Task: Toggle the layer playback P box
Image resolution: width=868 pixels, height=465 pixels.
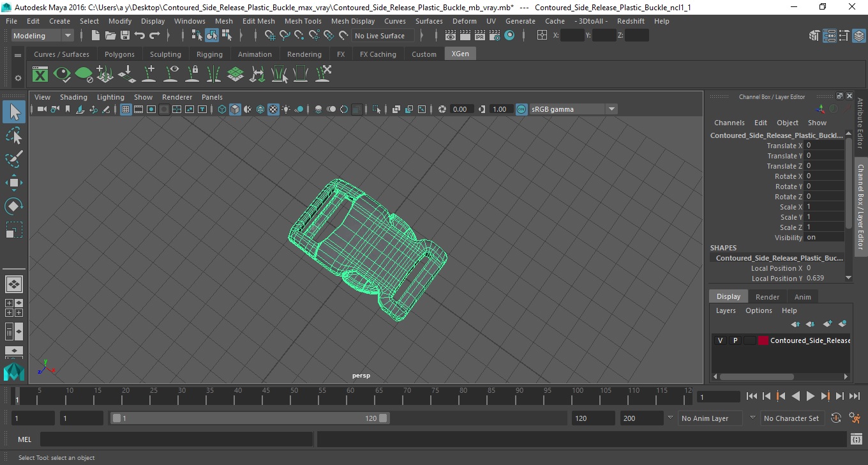Action: click(735, 340)
